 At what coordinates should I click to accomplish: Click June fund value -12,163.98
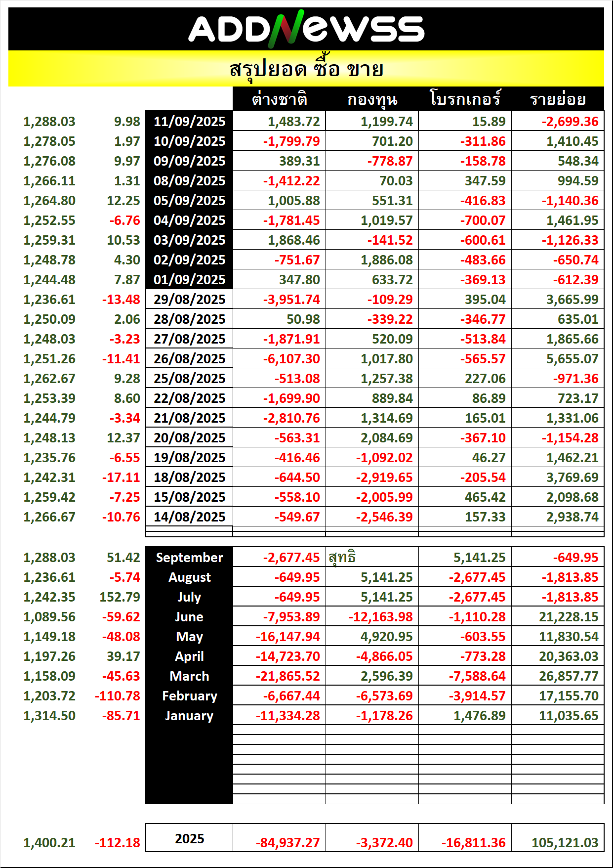pos(380,616)
